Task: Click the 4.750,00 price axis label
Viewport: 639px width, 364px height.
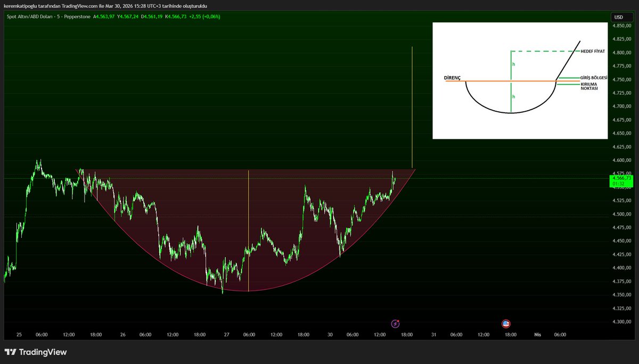Action: (622, 79)
